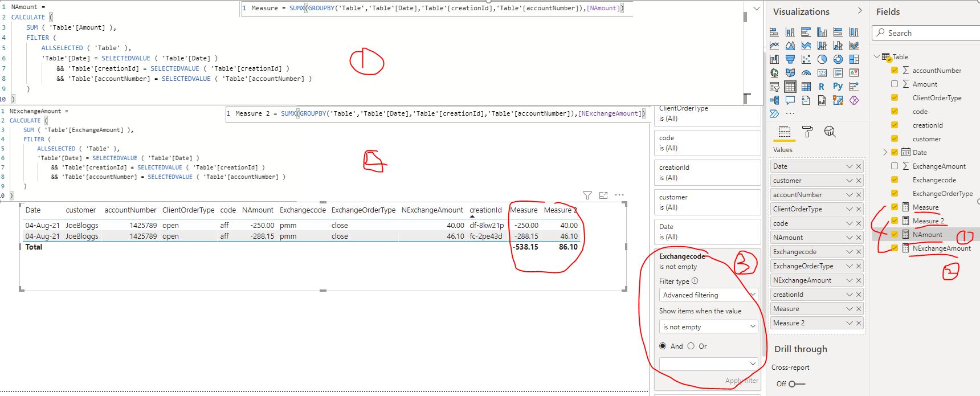Click the Apply filter button
This screenshot has width=980, height=396.
tap(741, 381)
